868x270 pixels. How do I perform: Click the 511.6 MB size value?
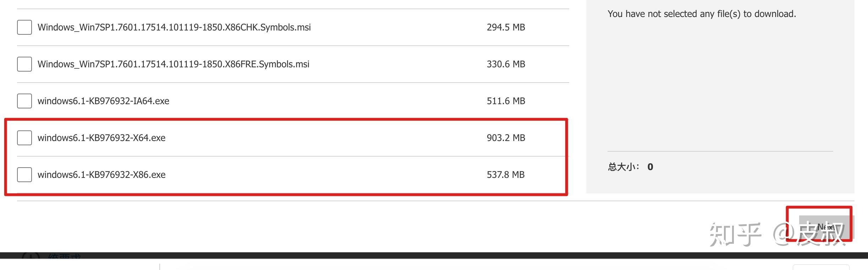506,101
